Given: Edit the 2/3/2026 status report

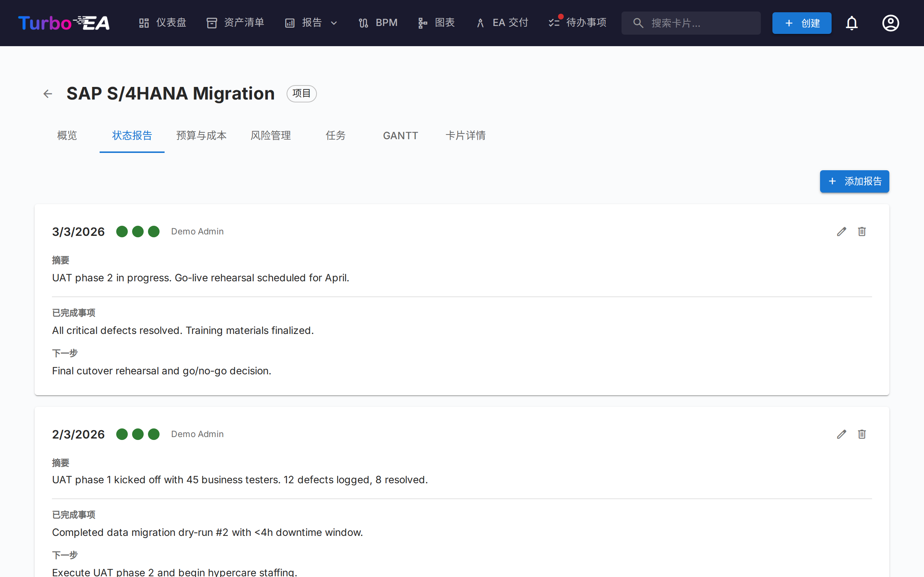Looking at the screenshot, I should tap(842, 434).
